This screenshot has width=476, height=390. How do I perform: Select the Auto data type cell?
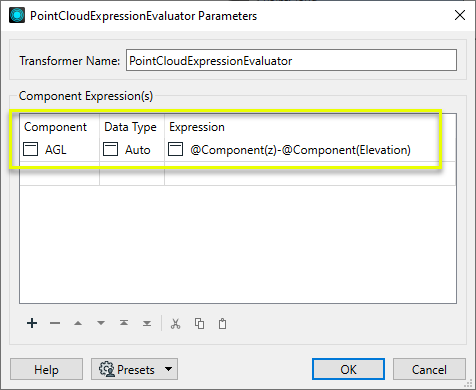click(132, 150)
